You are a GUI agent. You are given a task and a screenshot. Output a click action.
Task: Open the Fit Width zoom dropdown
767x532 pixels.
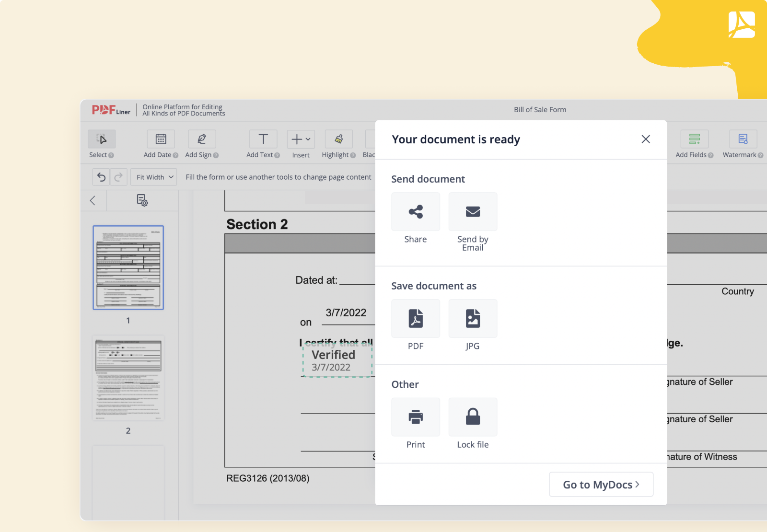[x=153, y=176]
